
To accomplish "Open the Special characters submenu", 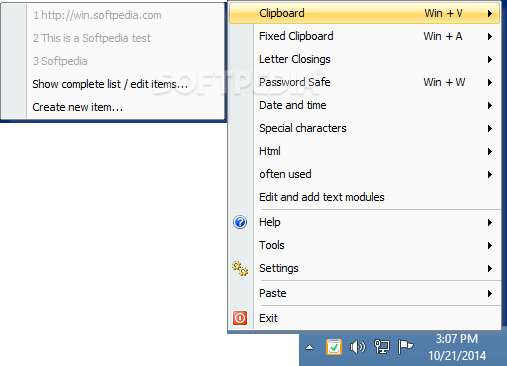I will 365,128.
